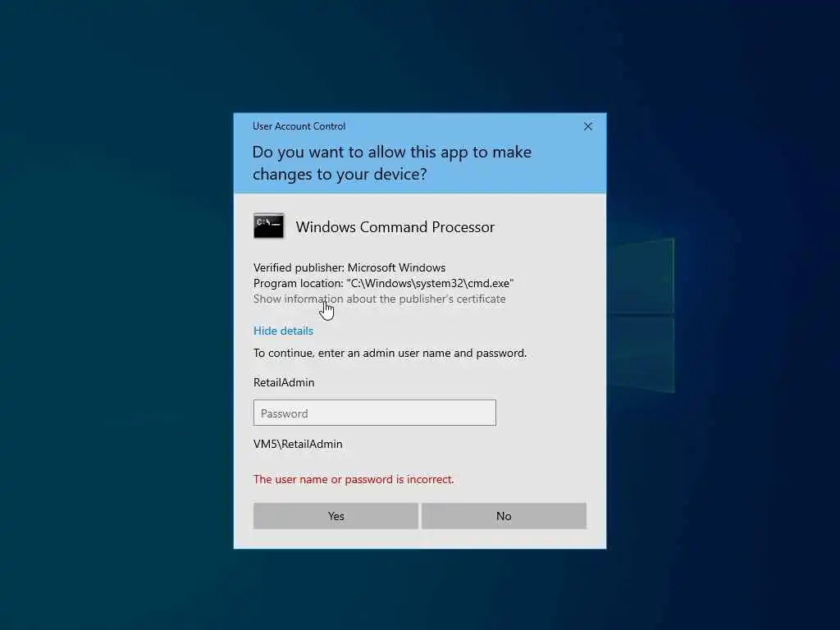Viewport: 840px width, 630px height.
Task: Click the Program location cmd.exe path
Action: pos(384,283)
